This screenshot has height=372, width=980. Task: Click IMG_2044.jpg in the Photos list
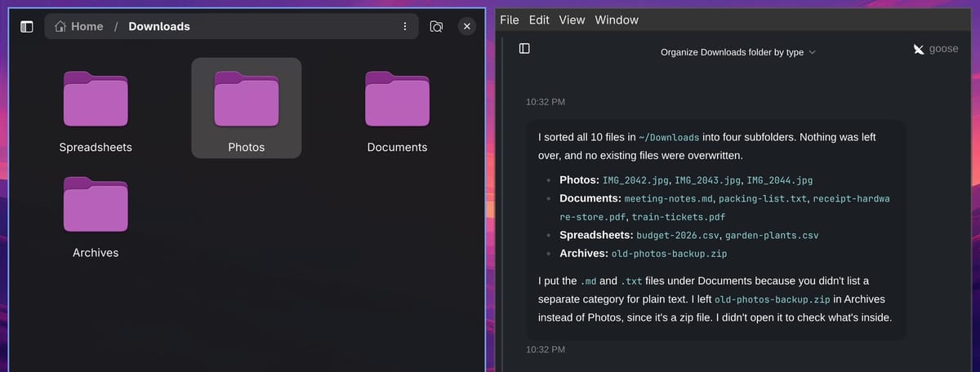click(x=780, y=180)
